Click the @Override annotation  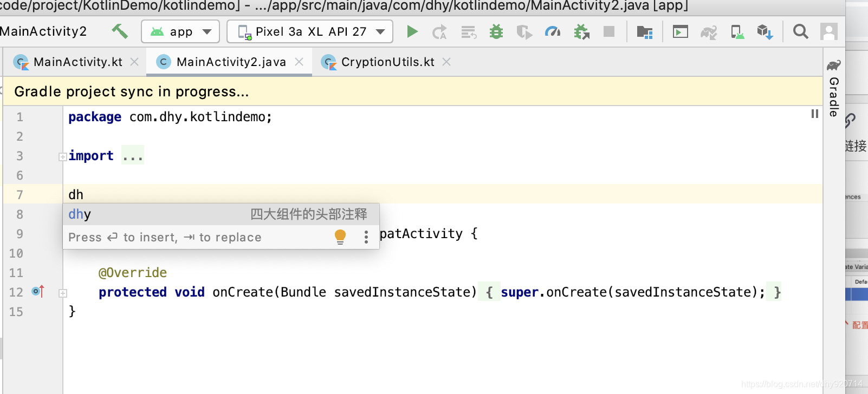133,273
